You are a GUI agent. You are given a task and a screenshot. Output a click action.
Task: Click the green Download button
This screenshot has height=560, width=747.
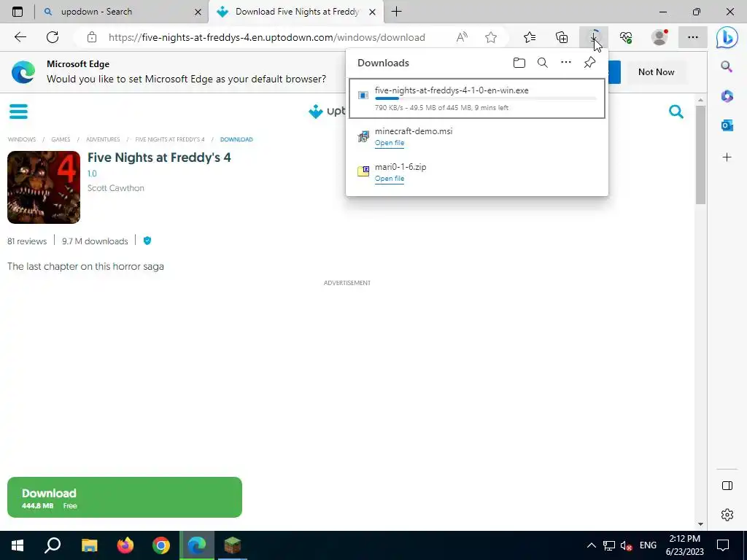[x=125, y=497]
